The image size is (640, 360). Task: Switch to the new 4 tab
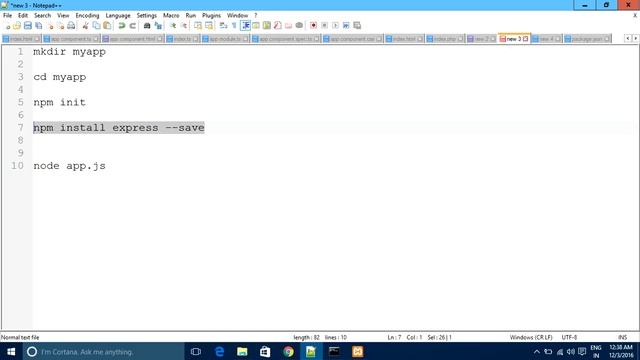click(x=547, y=39)
